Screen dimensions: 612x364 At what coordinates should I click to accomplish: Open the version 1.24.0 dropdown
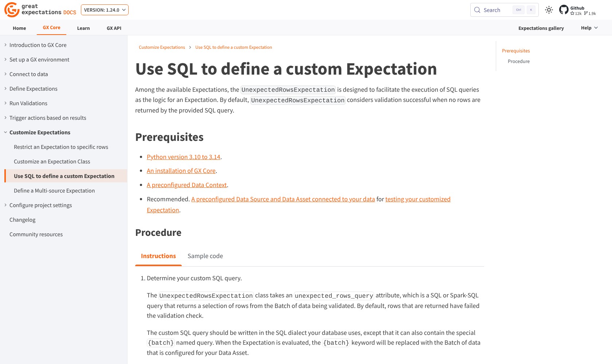[x=105, y=10]
